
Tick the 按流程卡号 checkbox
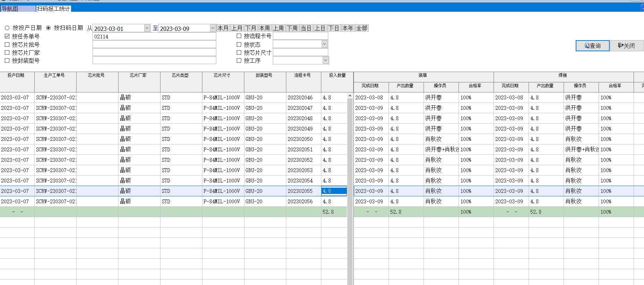[239, 36]
